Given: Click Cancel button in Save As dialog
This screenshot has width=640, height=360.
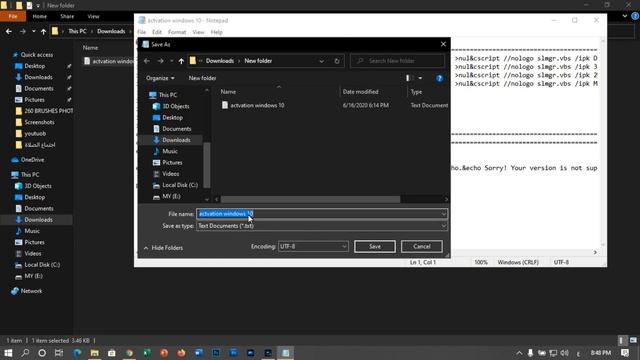Looking at the screenshot, I should tap(422, 247).
